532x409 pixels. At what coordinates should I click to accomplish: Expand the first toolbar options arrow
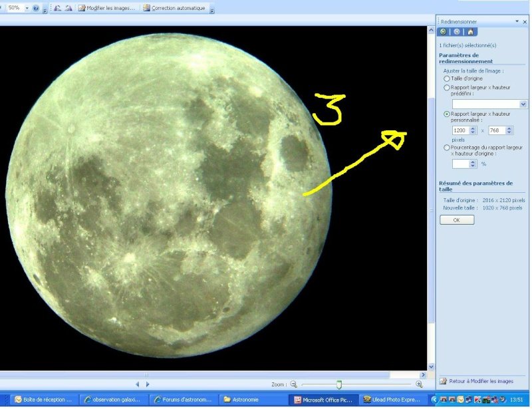click(45, 11)
